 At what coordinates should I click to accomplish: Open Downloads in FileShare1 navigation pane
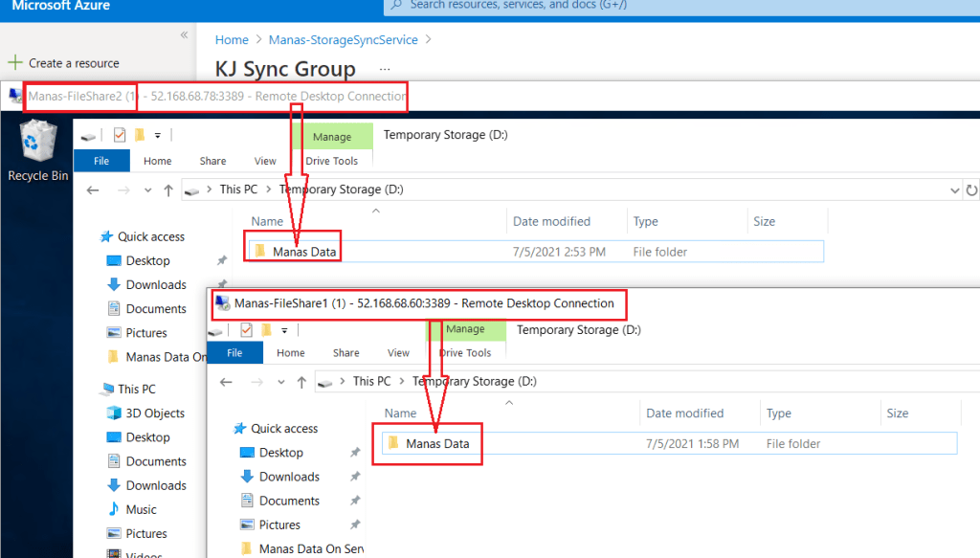(x=280, y=477)
